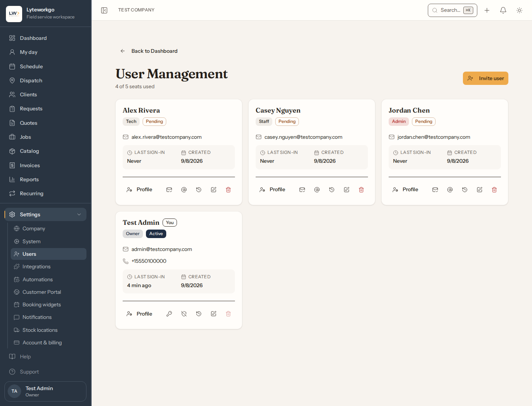Click Invite user button
This screenshot has height=406, width=532.
(x=485, y=78)
